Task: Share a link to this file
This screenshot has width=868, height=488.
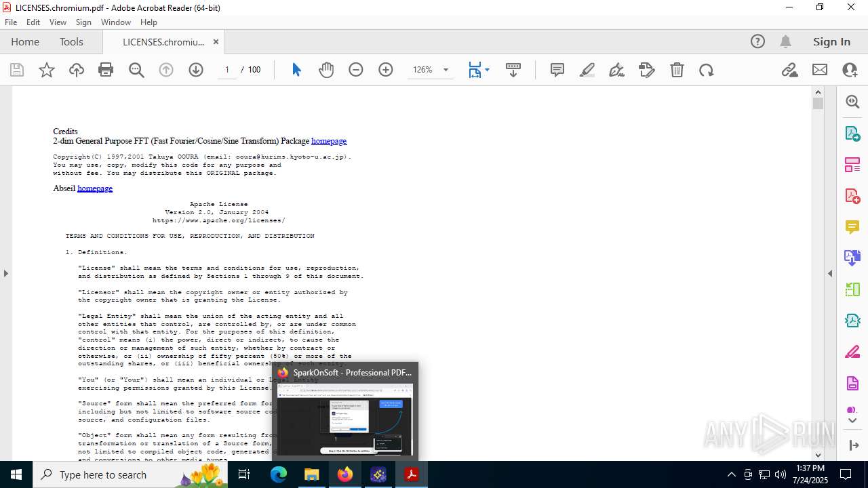Action: [789, 70]
